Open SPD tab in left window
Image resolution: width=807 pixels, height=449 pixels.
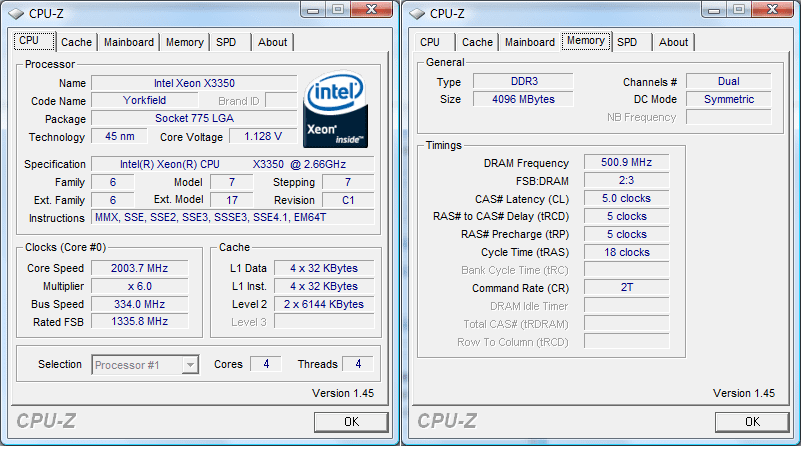coord(230,42)
